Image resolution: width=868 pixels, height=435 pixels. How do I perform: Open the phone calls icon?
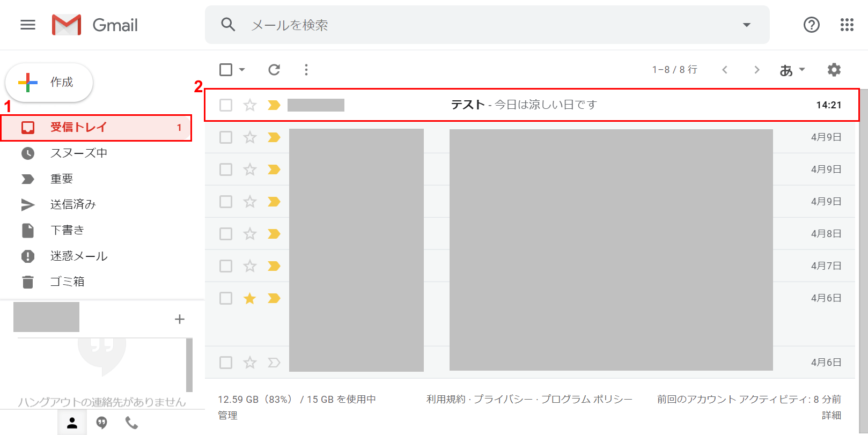point(131,423)
